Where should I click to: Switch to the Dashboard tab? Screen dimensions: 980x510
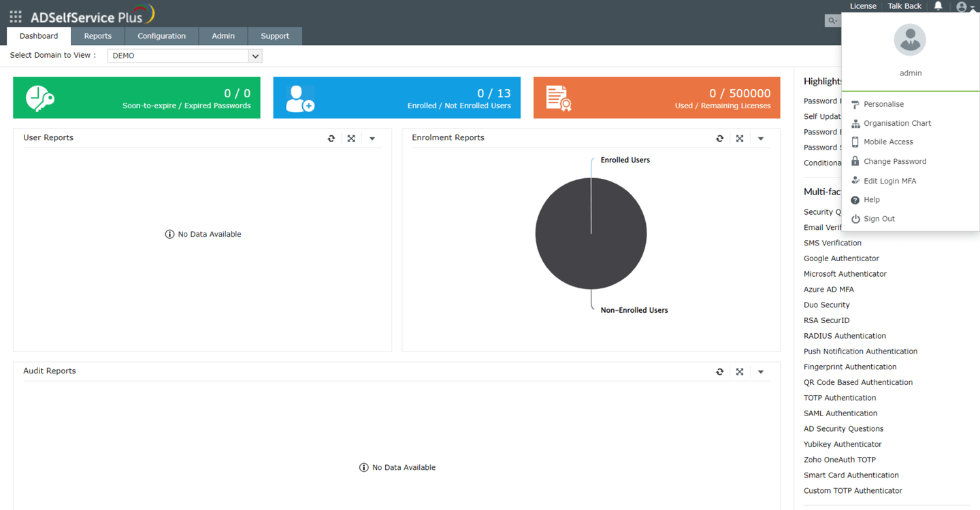click(x=39, y=36)
